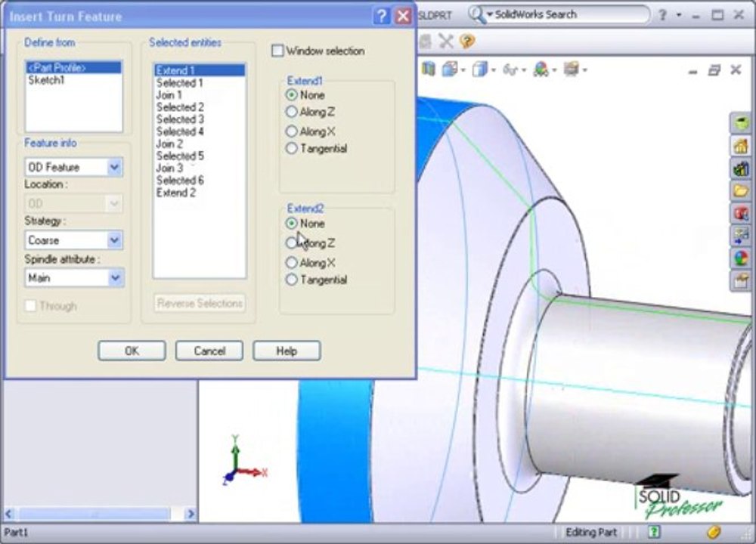Select Extend 2 in Selected entities list
This screenshot has width=756, height=544.
click(200, 193)
